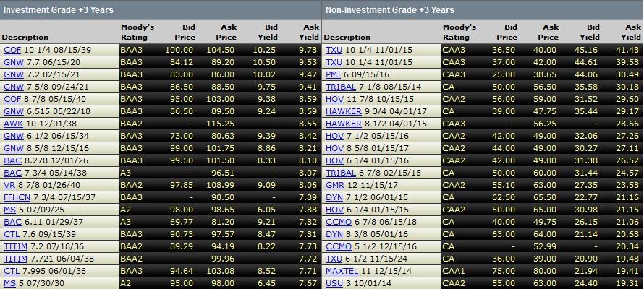Click HAWKER link for 8 1/2 04/01/15
Screen dimensions: 644x289
[344, 124]
